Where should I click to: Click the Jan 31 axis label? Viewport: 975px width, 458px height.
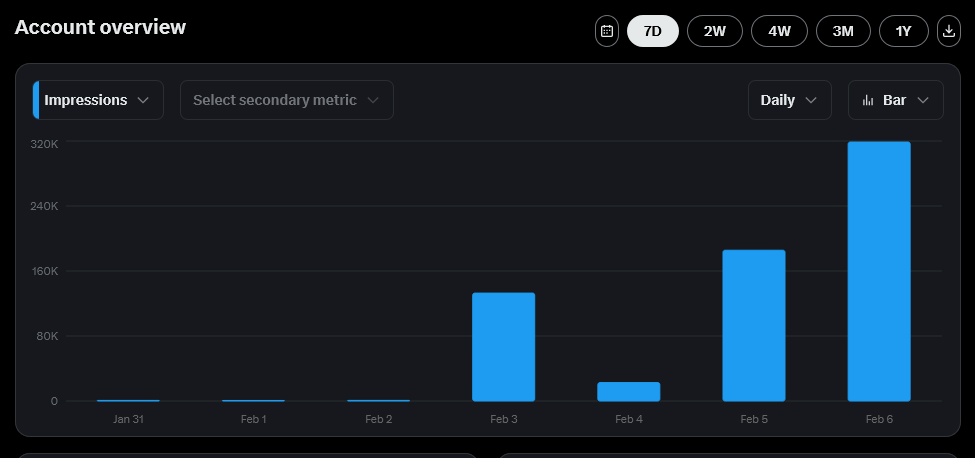pyautogui.click(x=128, y=419)
